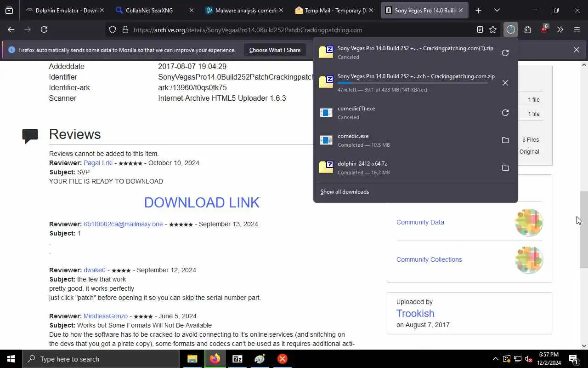588x368 pixels.
Task: Open reviewer dwake0 profile
Action: click(x=95, y=270)
